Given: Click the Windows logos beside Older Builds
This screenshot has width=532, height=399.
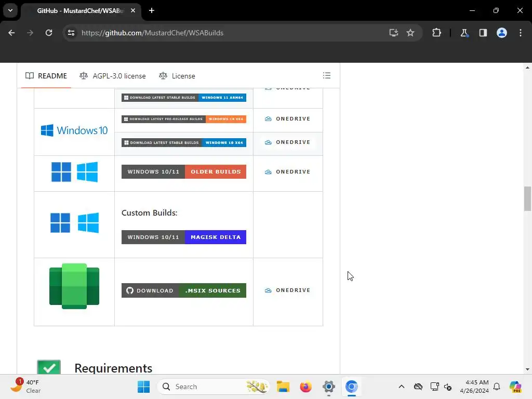Looking at the screenshot, I should pyautogui.click(x=74, y=172).
